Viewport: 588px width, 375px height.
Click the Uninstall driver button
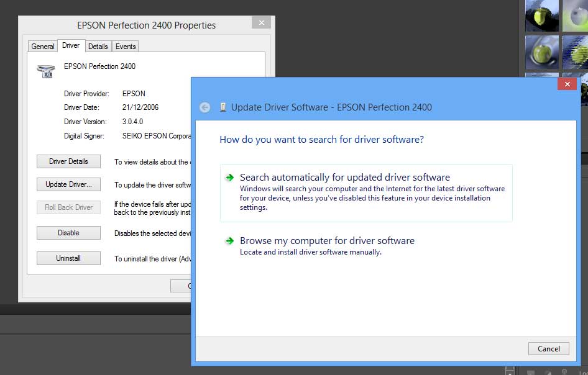click(68, 258)
